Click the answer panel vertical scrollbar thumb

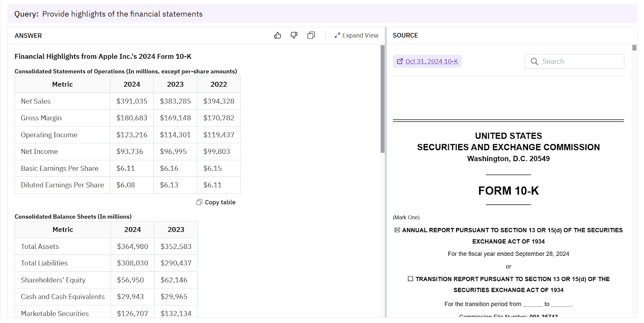pos(382,99)
